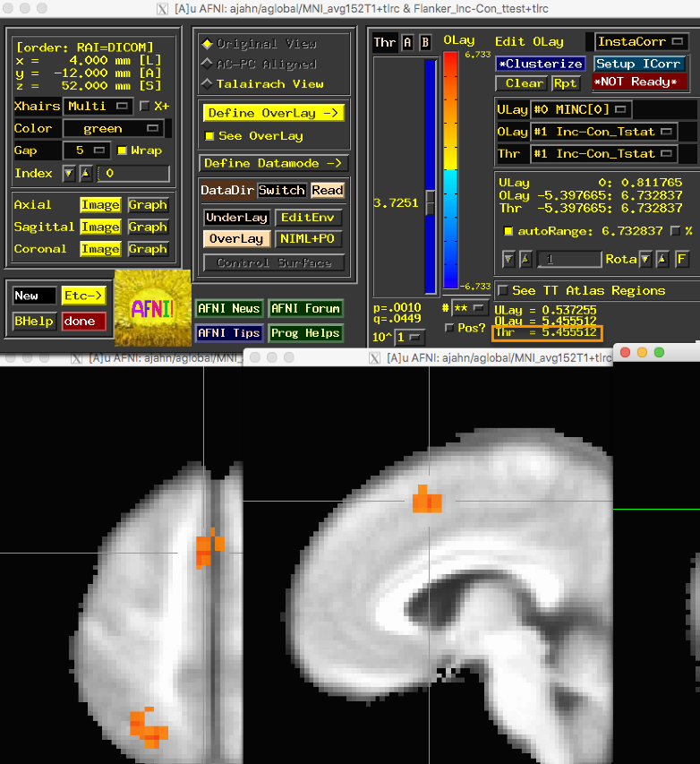Click the red done button

coord(84,322)
